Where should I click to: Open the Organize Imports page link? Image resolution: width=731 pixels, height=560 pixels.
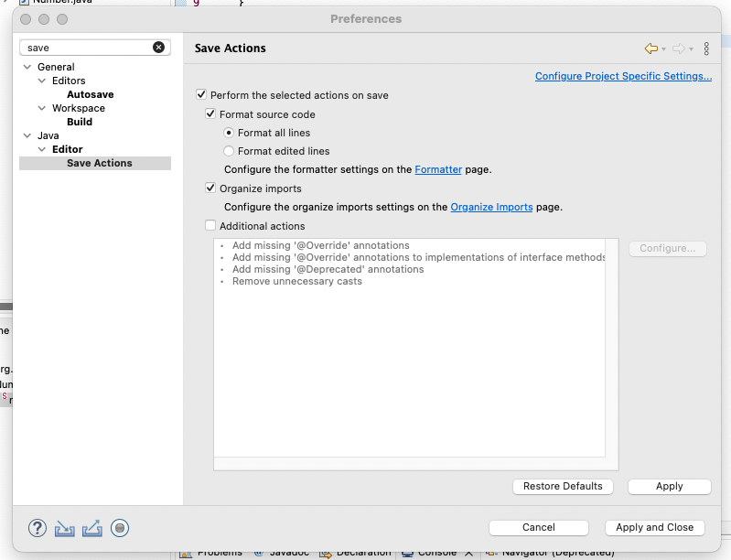491,207
